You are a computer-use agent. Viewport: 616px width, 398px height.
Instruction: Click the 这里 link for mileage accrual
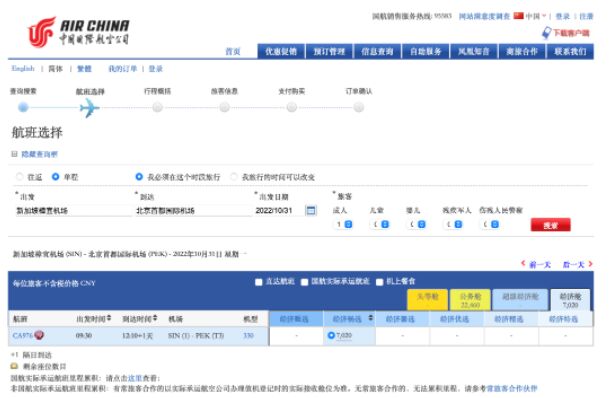(135, 378)
